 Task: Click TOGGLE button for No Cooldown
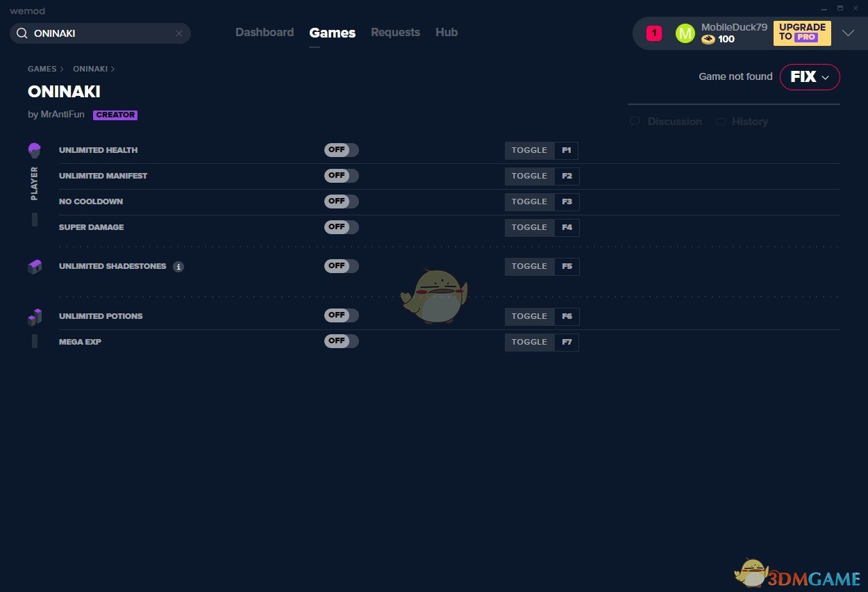pos(530,202)
